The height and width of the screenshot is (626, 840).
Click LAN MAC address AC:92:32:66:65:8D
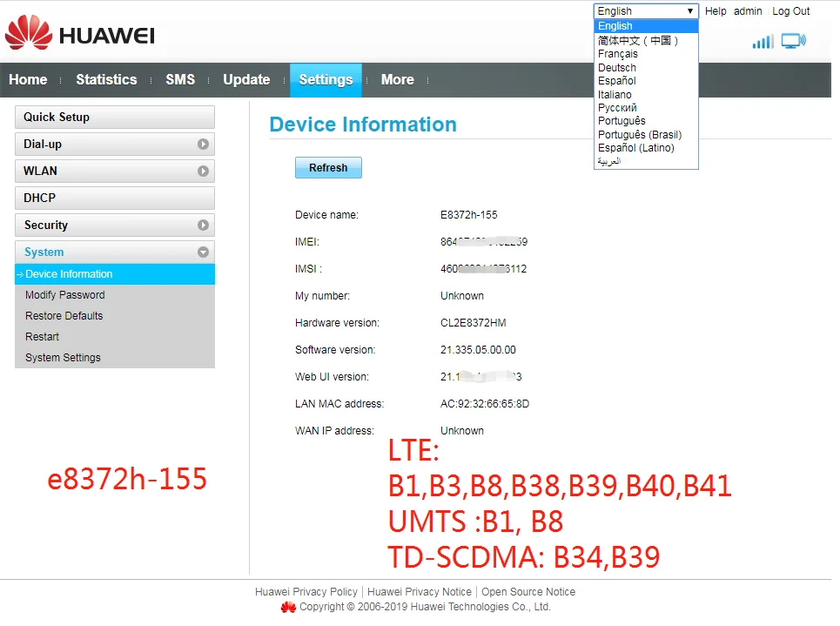(485, 404)
